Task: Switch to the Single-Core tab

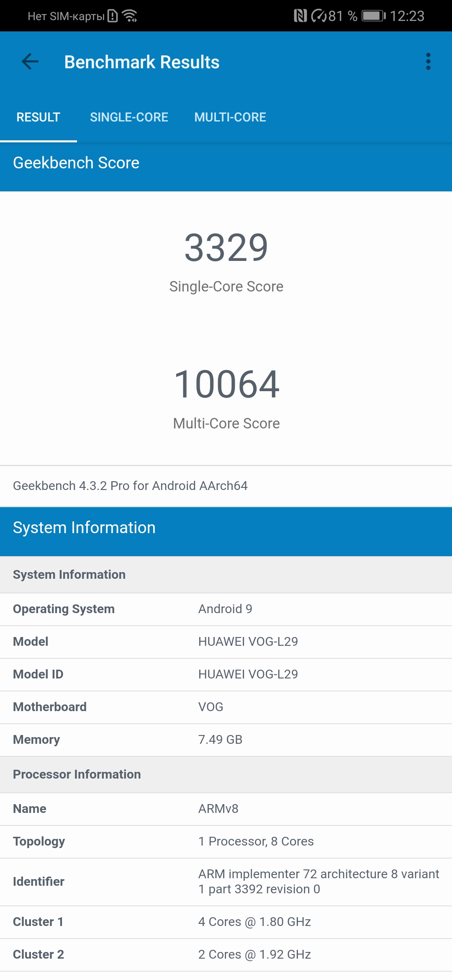Action: tap(129, 117)
